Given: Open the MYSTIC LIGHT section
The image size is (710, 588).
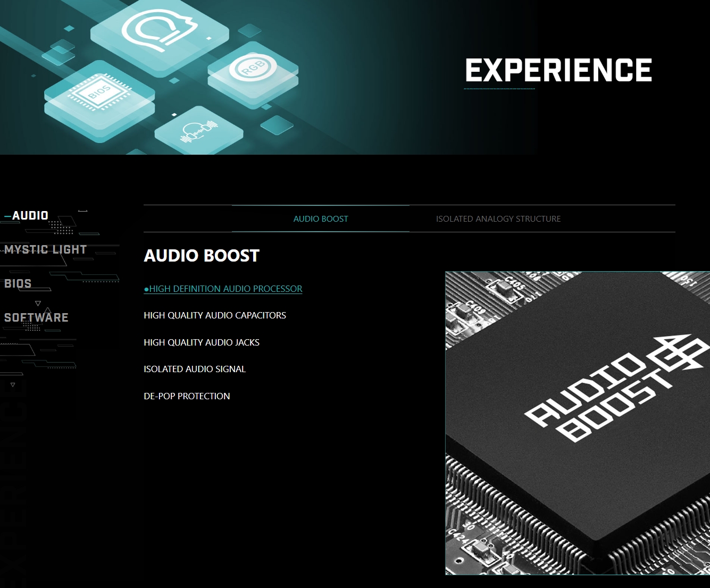Looking at the screenshot, I should pyautogui.click(x=45, y=249).
